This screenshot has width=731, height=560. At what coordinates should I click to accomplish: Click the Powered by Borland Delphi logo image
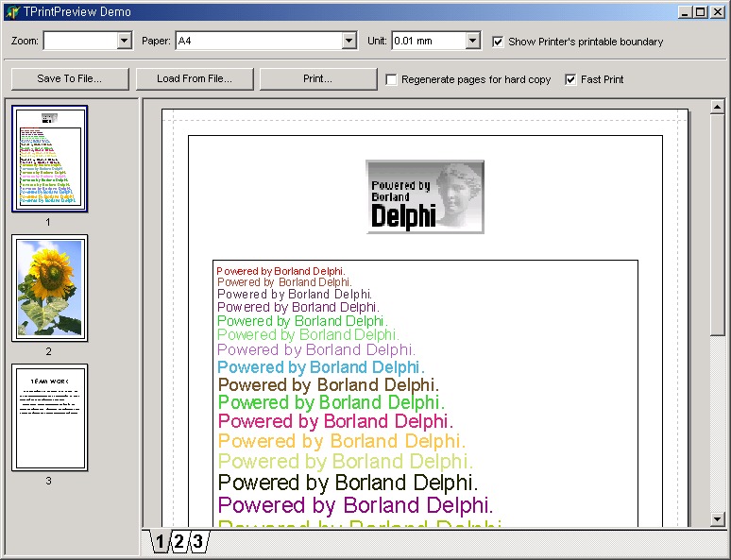pos(425,196)
